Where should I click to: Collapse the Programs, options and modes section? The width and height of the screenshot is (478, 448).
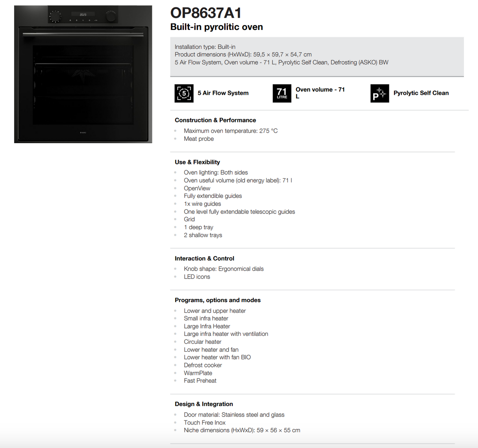click(217, 300)
